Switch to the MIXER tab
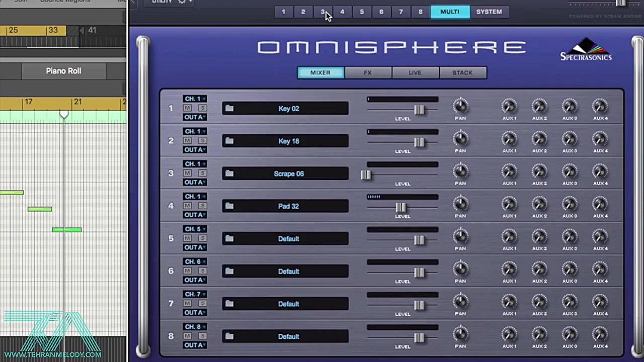 [320, 73]
